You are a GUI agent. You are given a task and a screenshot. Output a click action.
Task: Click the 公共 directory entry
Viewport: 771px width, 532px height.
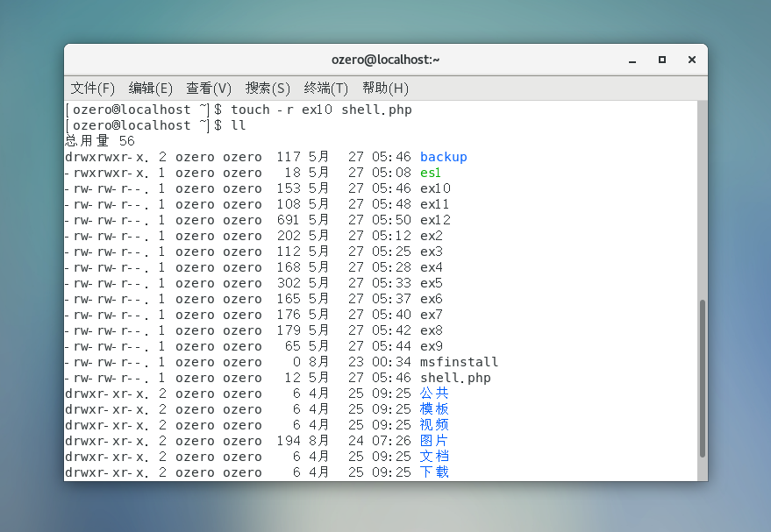434,394
